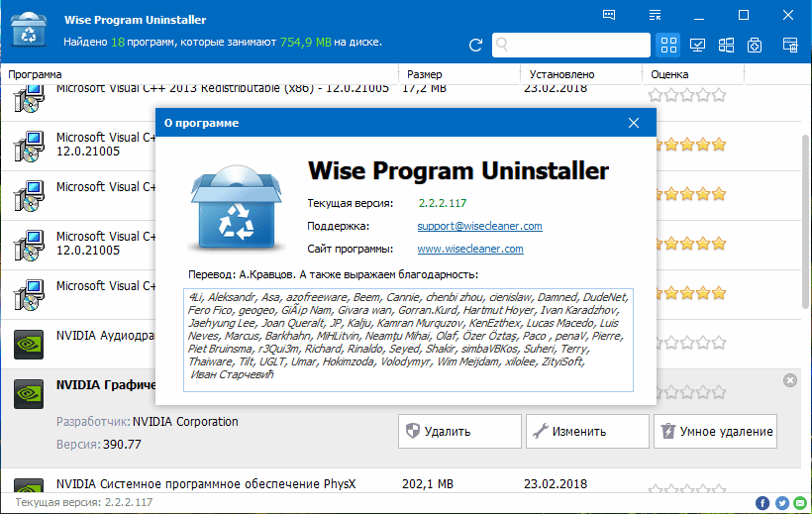Sort list by the Установлено column header

(x=561, y=74)
